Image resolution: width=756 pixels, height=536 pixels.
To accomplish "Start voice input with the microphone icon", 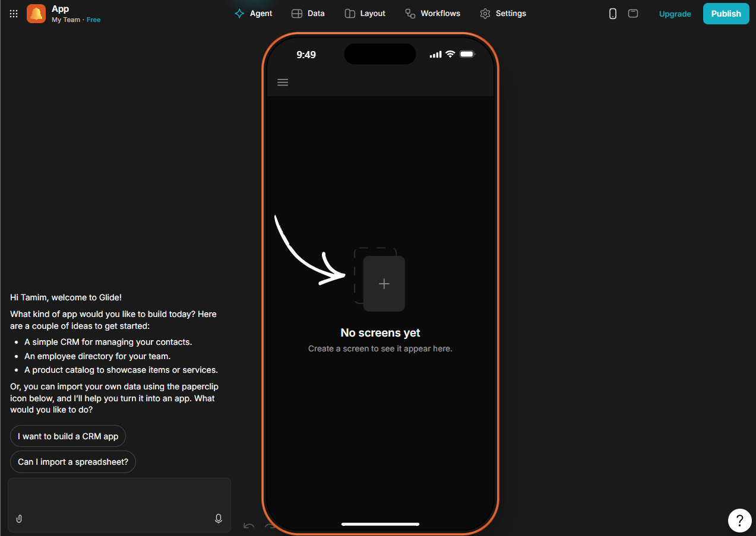I will pyautogui.click(x=219, y=519).
